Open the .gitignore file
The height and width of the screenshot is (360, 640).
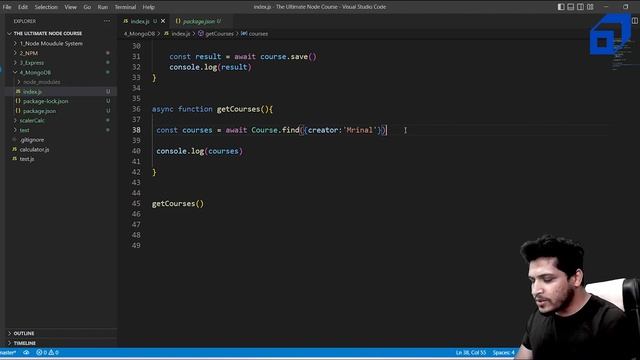click(x=32, y=140)
